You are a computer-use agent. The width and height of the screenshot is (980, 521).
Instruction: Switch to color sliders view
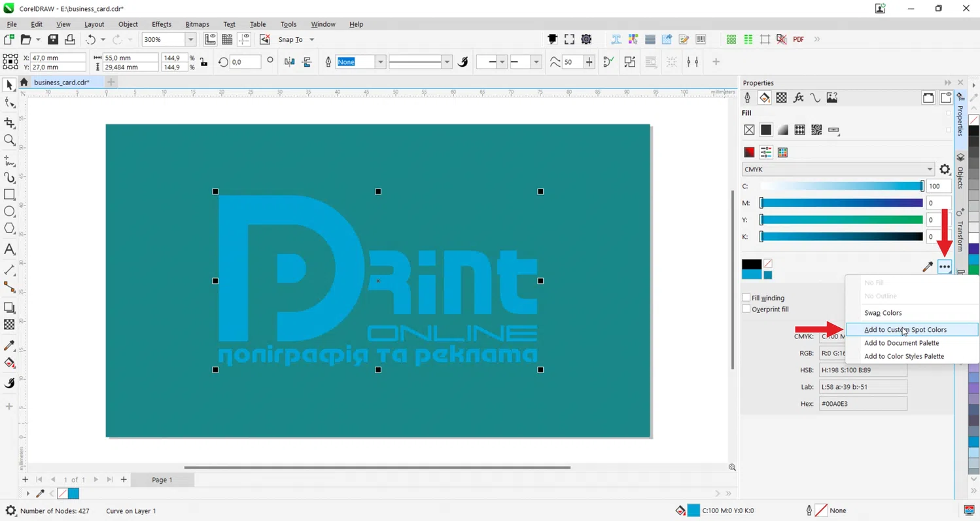(765, 153)
